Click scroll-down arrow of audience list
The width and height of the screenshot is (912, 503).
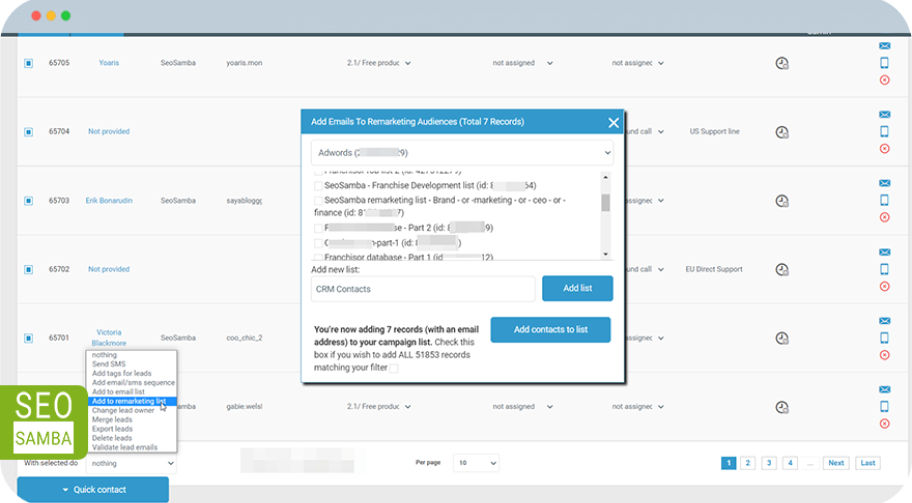pos(605,254)
